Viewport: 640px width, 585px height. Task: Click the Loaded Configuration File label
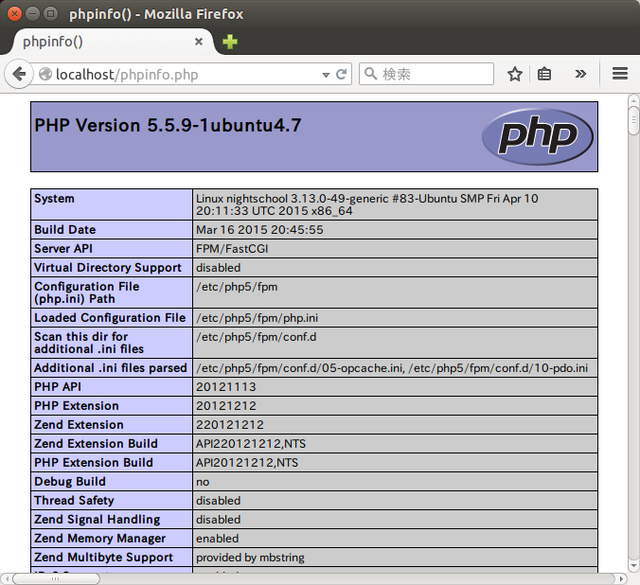tap(110, 318)
